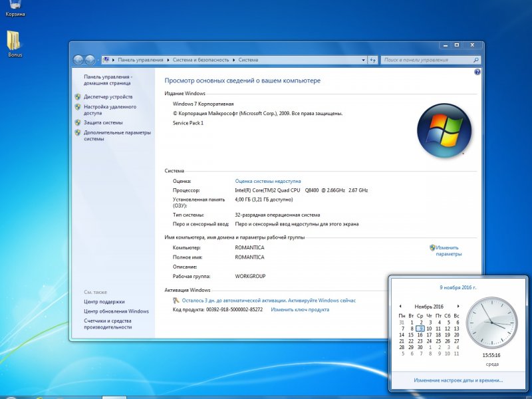This screenshot has height=399, width=532.
Task: Click Система breadcrumb segment
Action: pyautogui.click(x=248, y=60)
